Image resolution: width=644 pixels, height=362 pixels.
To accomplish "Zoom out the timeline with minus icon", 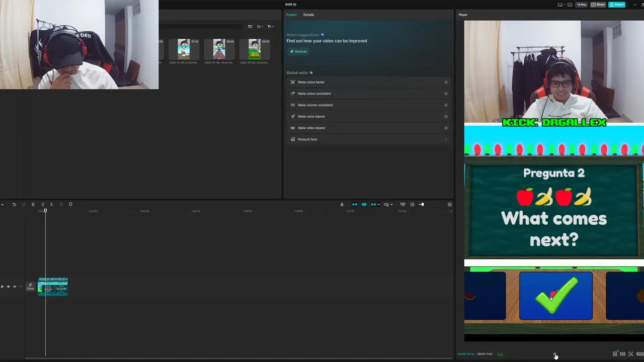I will click(x=413, y=204).
